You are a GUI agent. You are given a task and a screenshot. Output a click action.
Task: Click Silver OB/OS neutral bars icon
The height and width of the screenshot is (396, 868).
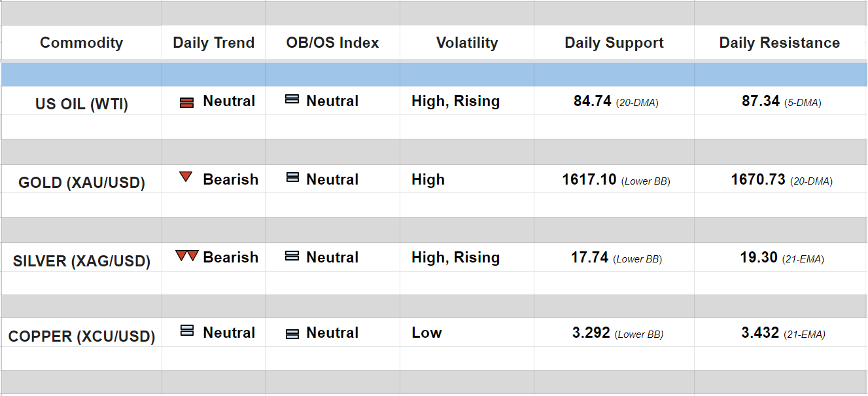(292, 256)
